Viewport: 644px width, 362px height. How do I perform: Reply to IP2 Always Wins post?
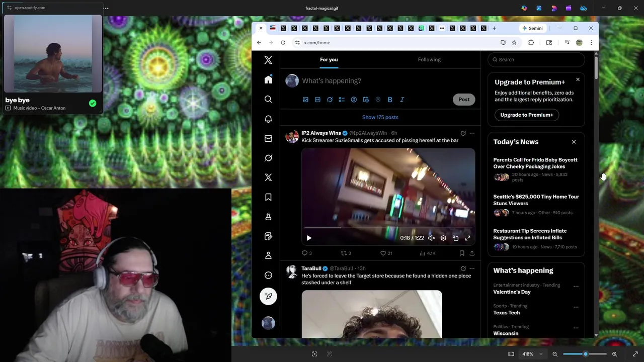click(304, 253)
